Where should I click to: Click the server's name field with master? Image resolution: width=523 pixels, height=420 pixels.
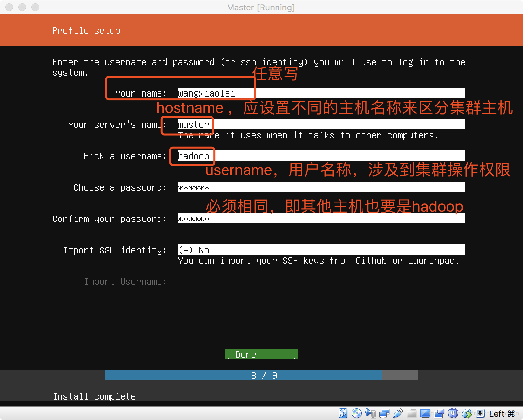[321, 124]
